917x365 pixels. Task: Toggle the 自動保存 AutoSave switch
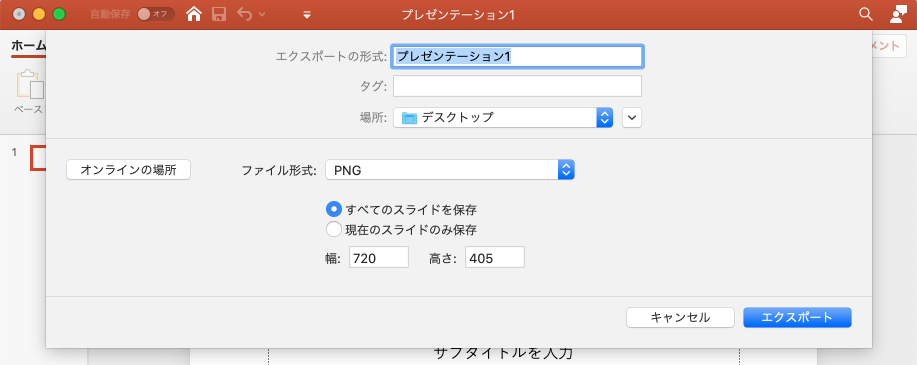click(x=156, y=15)
